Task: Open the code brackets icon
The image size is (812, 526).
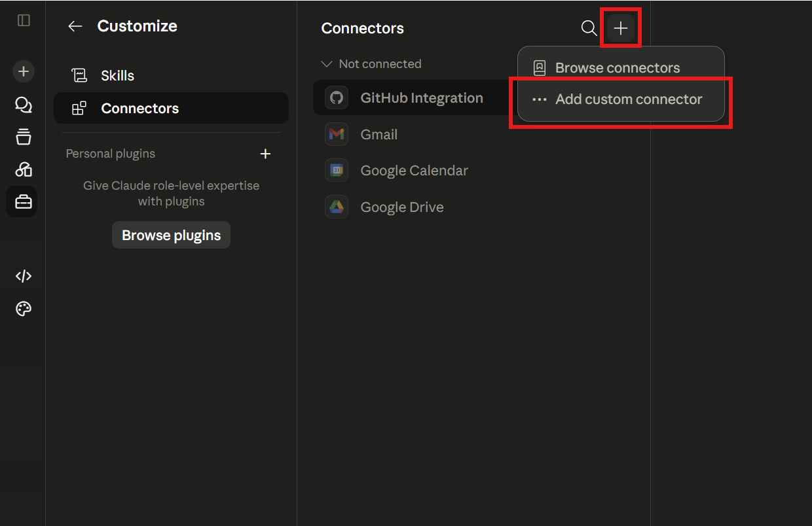Action: (24, 276)
